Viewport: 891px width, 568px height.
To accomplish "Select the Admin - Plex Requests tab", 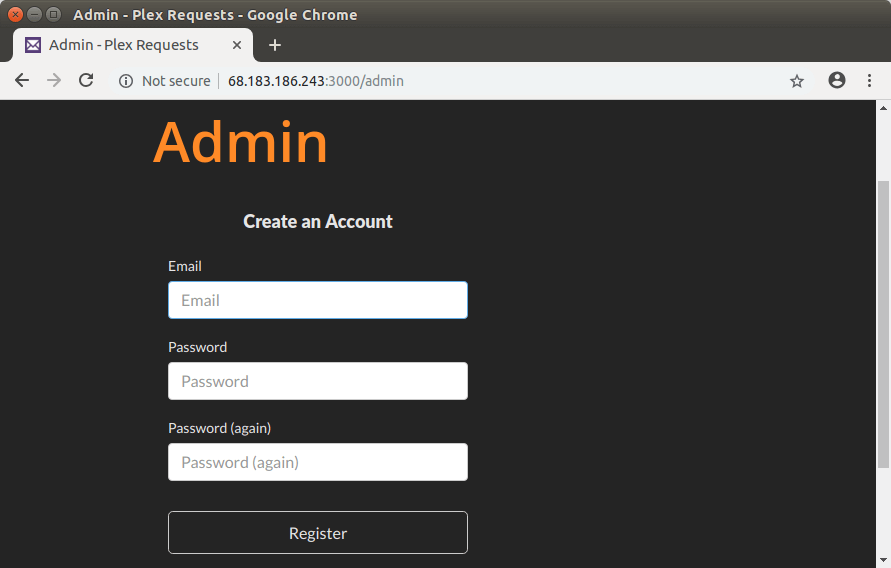I will pos(124,45).
